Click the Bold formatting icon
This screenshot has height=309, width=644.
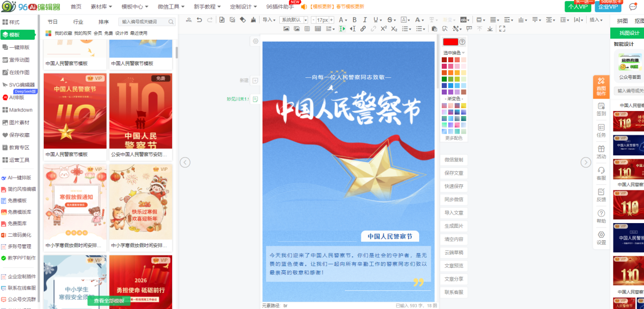(x=354, y=20)
